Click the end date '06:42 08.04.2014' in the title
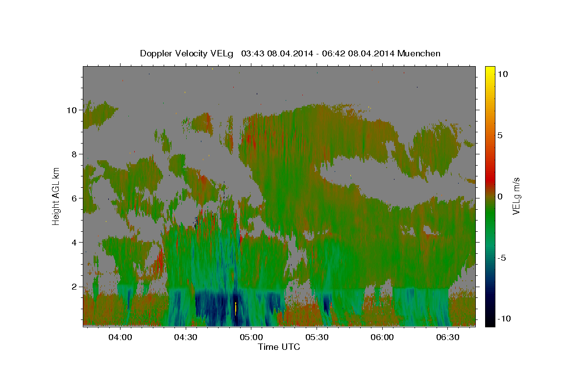The width and height of the screenshot is (588, 392). click(359, 53)
